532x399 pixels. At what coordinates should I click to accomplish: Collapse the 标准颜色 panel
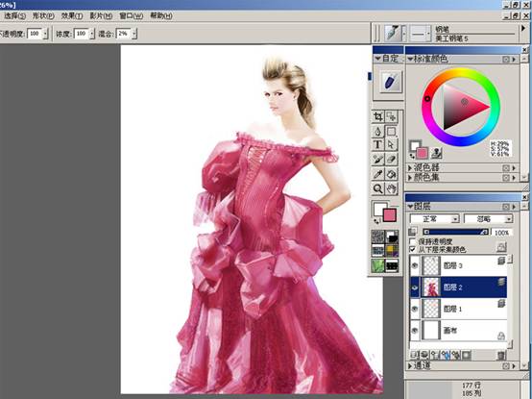click(410, 59)
